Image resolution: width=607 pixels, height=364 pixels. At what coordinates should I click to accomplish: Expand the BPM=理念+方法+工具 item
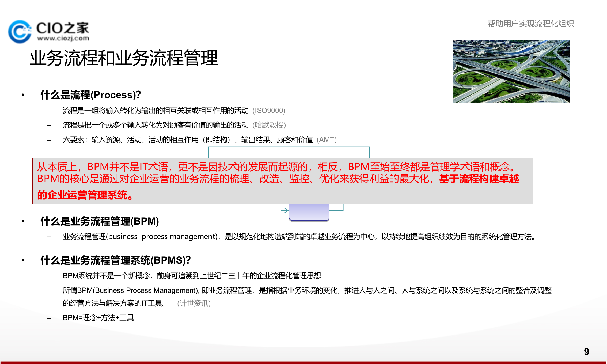click(x=99, y=318)
